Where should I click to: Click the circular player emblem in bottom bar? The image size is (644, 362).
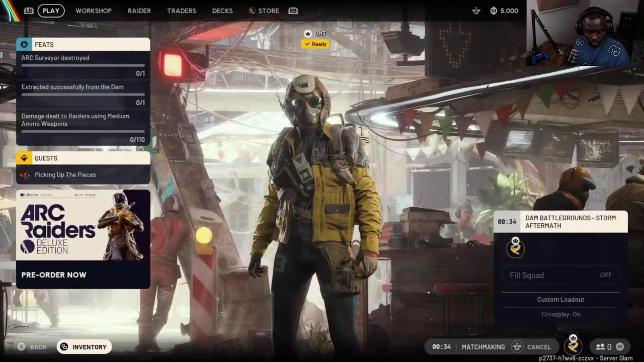pyautogui.click(x=573, y=345)
